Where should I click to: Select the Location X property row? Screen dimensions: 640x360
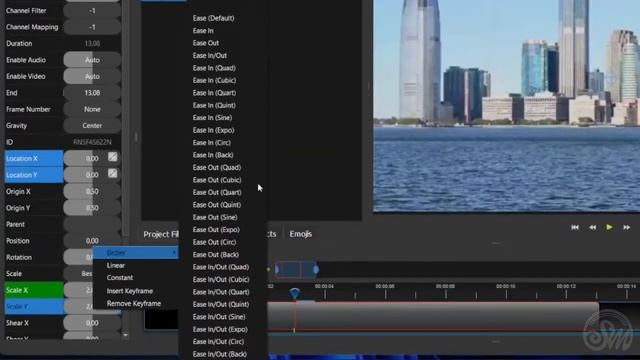click(34, 158)
